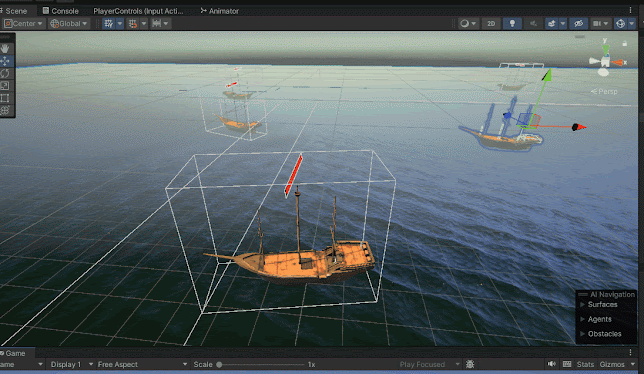
Task: Click the scene orientation gizmo
Action: 605,60
